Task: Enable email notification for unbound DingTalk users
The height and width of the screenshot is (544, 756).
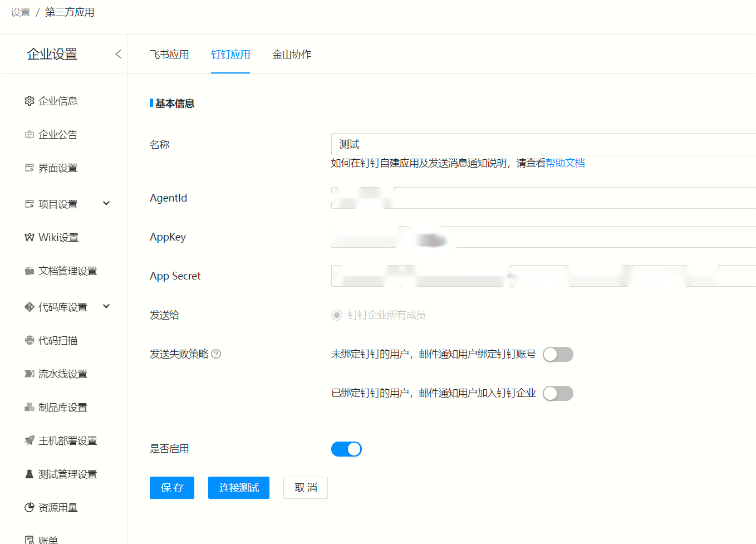Action: [558, 354]
